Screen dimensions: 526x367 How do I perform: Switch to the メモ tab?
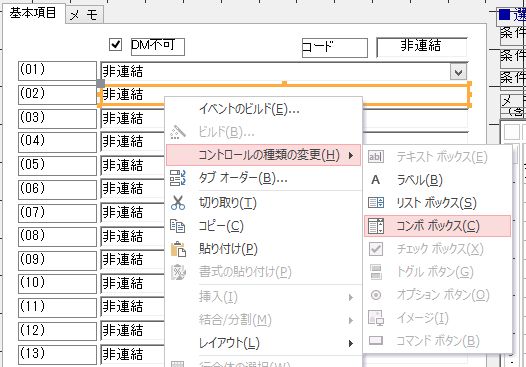coord(84,15)
